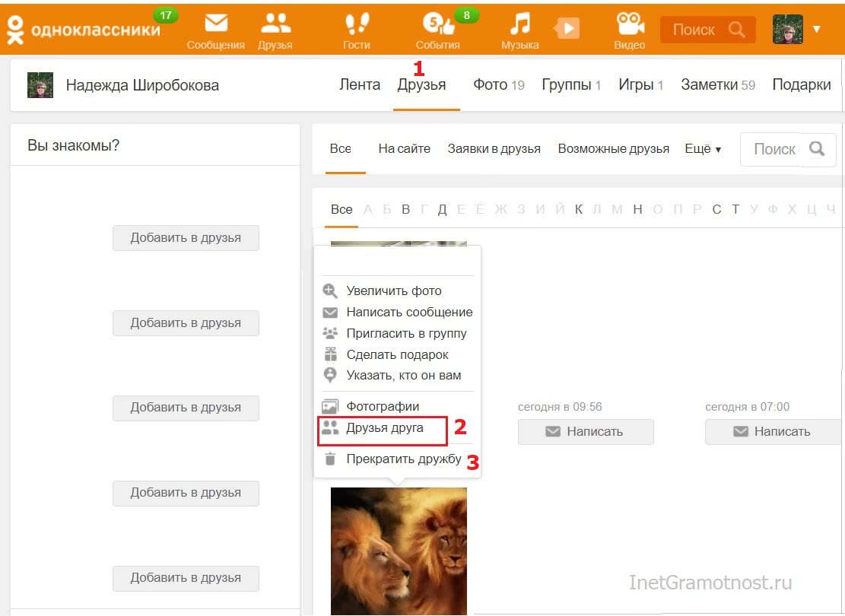Open Сообщения envelope icon in top bar

[x=216, y=26]
